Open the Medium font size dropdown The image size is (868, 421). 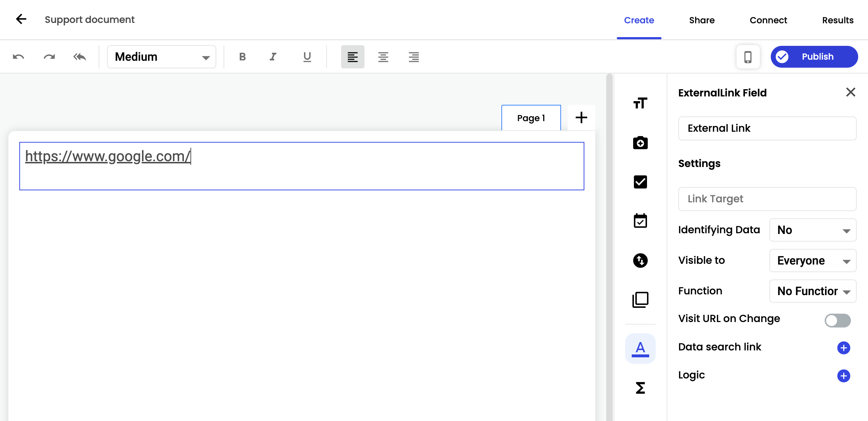pyautogui.click(x=162, y=57)
